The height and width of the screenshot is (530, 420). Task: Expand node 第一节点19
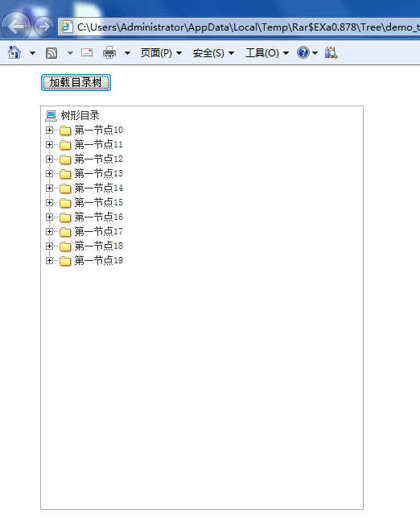coord(49,261)
